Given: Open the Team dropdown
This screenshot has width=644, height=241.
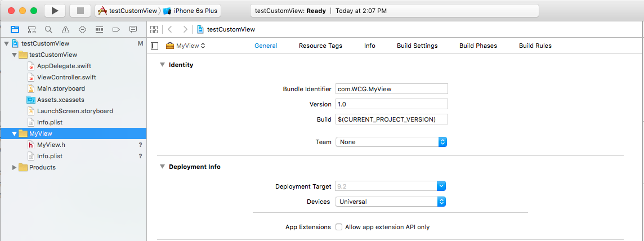Looking at the screenshot, I should [391, 142].
